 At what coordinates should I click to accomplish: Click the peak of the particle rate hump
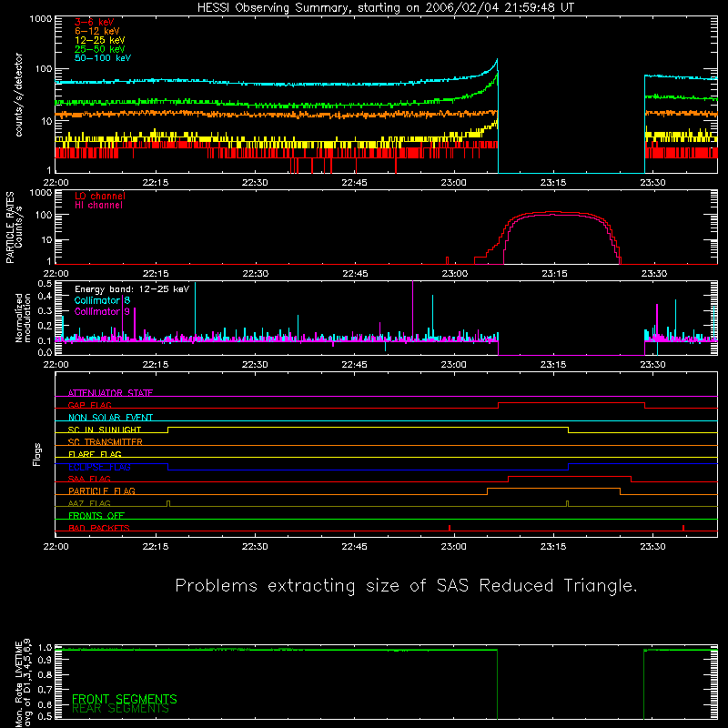tap(552, 213)
